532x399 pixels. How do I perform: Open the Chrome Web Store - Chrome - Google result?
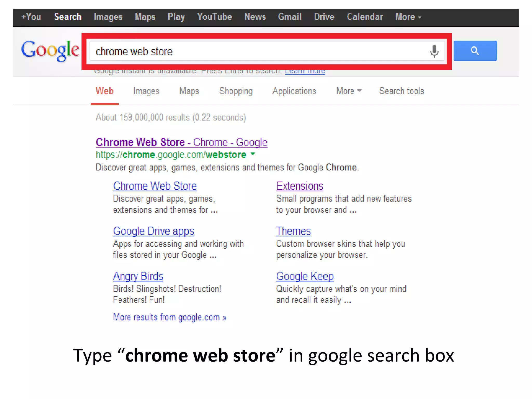click(x=182, y=142)
